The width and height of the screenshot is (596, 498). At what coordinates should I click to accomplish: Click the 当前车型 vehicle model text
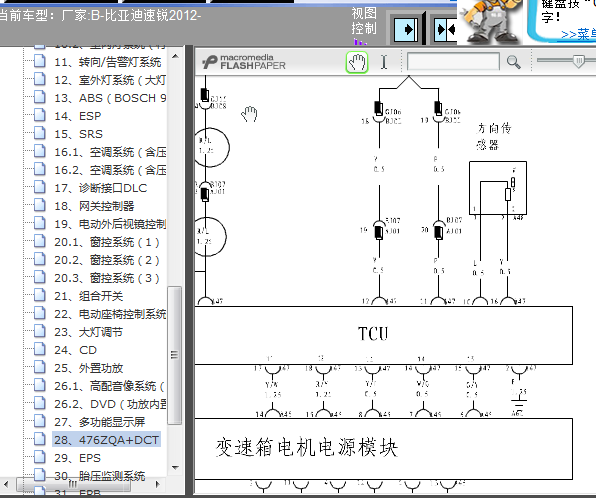click(100, 16)
